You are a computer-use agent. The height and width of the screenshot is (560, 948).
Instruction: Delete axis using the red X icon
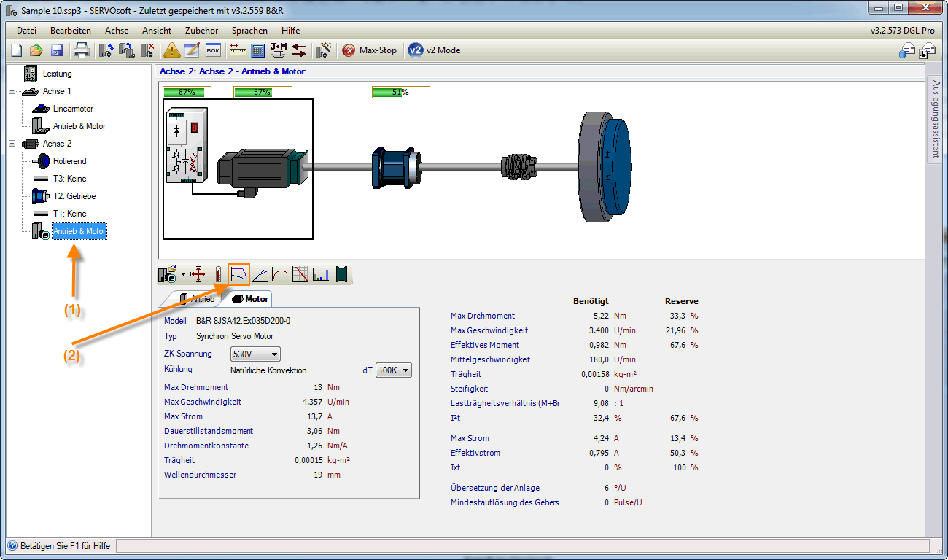(148, 50)
